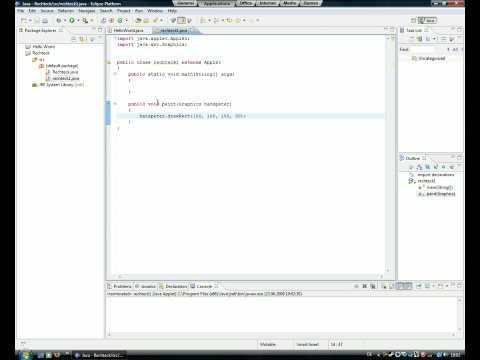480x360 pixels.
Task: Switch to the Problems tab
Action: (119, 286)
